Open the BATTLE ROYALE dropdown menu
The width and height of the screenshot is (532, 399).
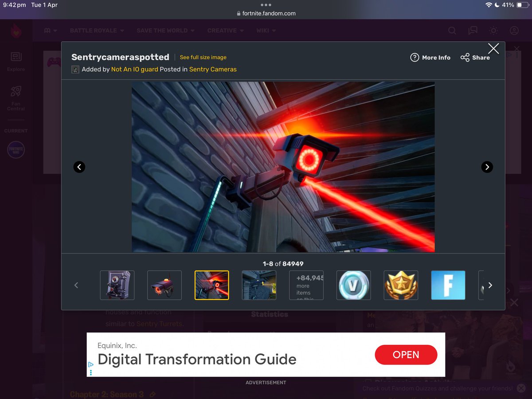coord(97,31)
